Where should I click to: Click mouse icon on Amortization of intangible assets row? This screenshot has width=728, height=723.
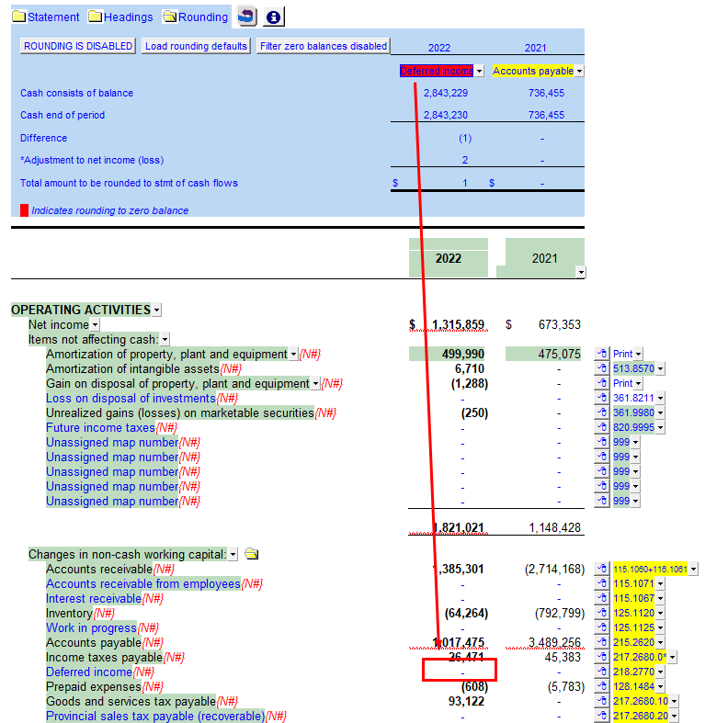[x=602, y=368]
